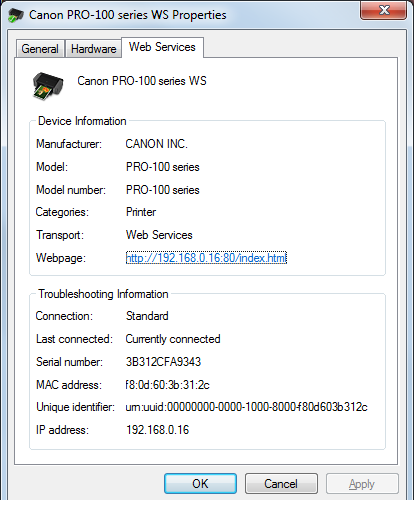This screenshot has width=416, height=518.
Task: Click the Transport value 'Web Services'
Action: pyautogui.click(x=159, y=235)
